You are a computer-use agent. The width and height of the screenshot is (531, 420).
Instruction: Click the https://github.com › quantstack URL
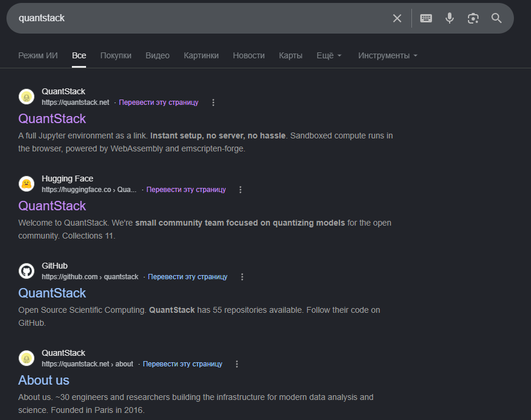pyautogui.click(x=90, y=277)
